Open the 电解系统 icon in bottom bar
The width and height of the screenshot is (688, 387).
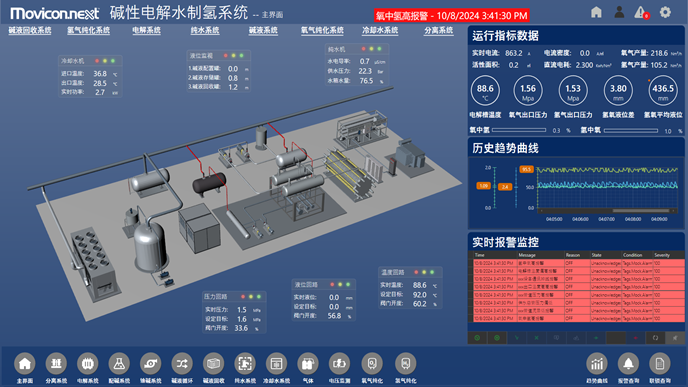click(88, 364)
